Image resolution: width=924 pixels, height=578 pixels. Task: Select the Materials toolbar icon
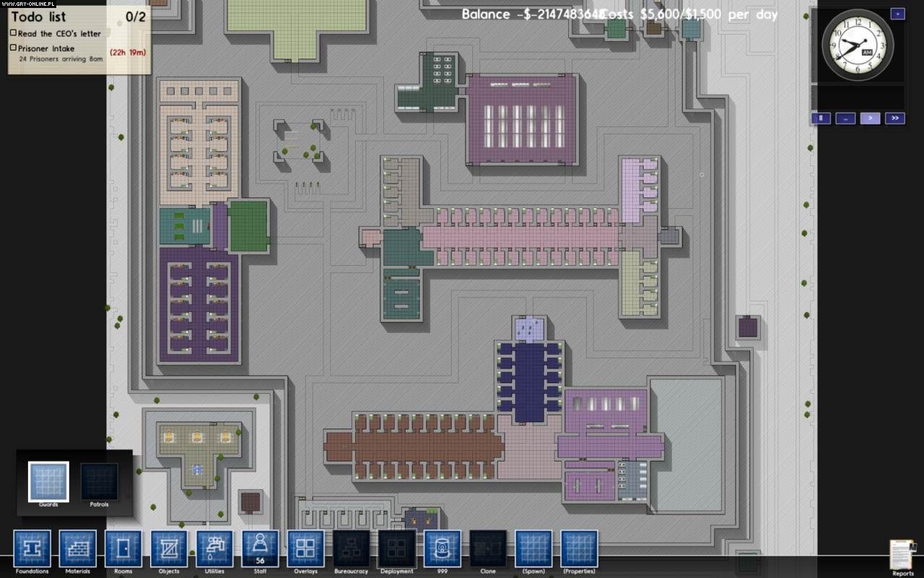pos(77,549)
